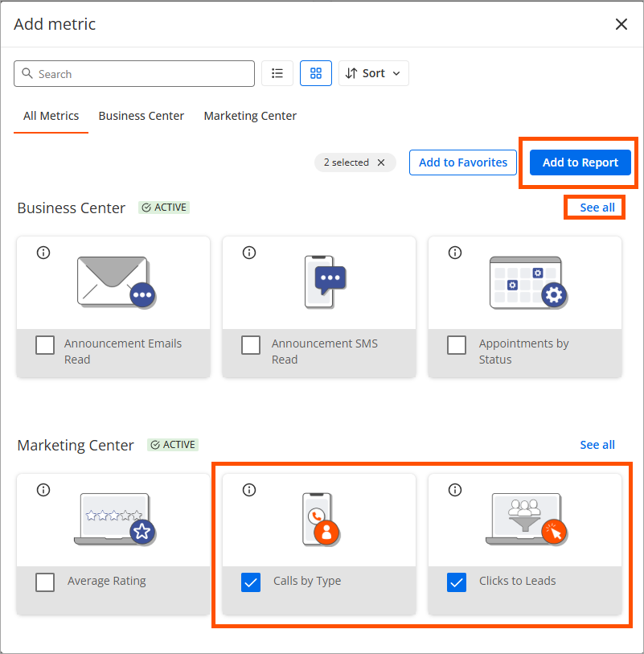This screenshot has height=654, width=644.
Task: Click the Add to Report button
Action: coord(580,162)
